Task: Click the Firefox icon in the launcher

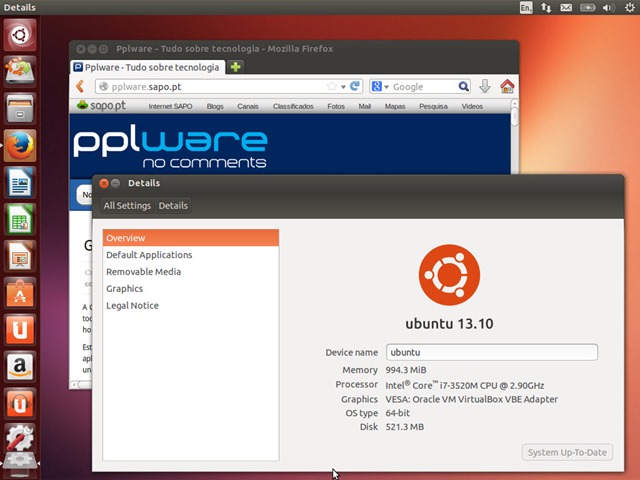Action: click(x=20, y=145)
